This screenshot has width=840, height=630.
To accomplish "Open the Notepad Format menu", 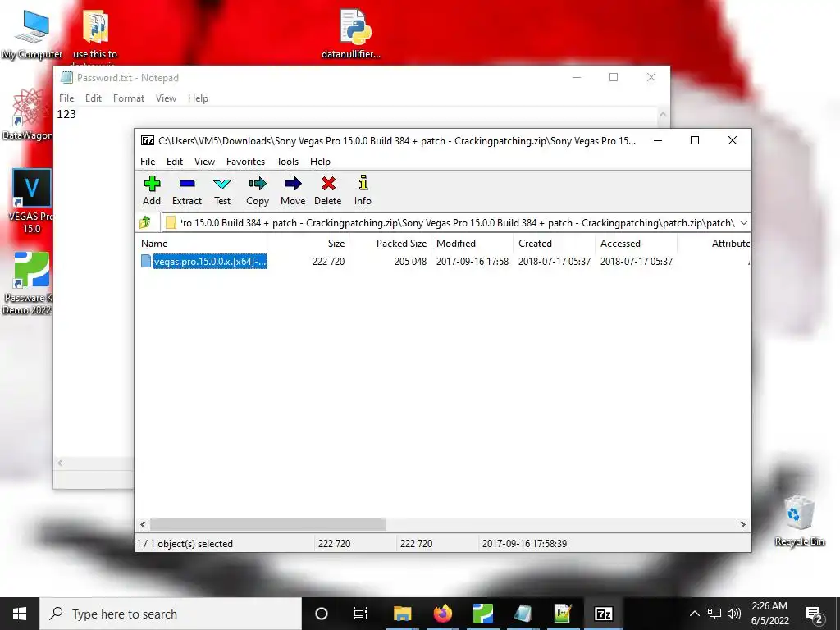I will [x=129, y=98].
